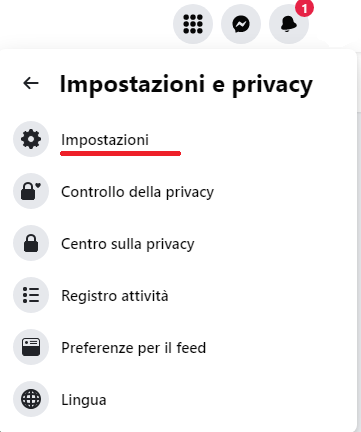
Task: Open Centro sulla privacy
Action: coord(128,244)
